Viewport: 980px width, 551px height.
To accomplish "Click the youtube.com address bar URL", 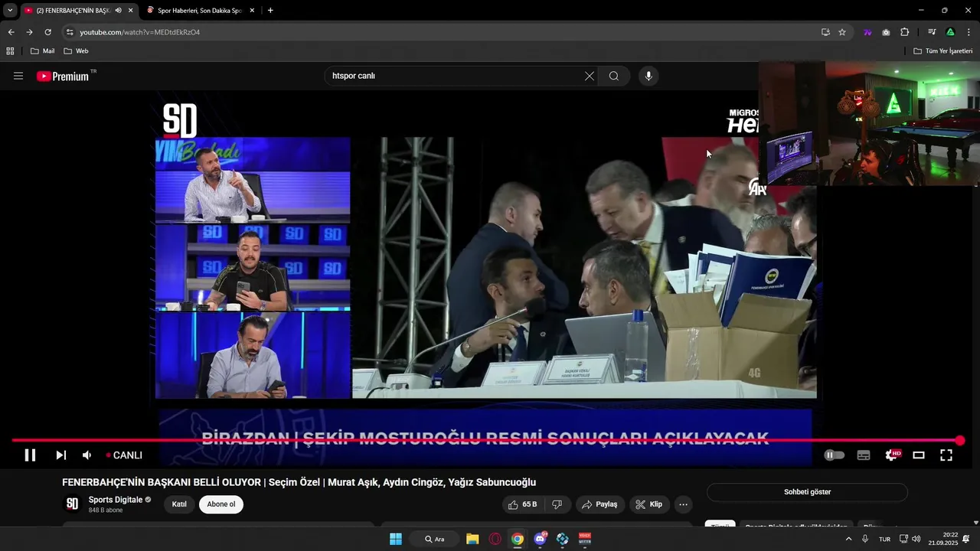I will point(140,32).
